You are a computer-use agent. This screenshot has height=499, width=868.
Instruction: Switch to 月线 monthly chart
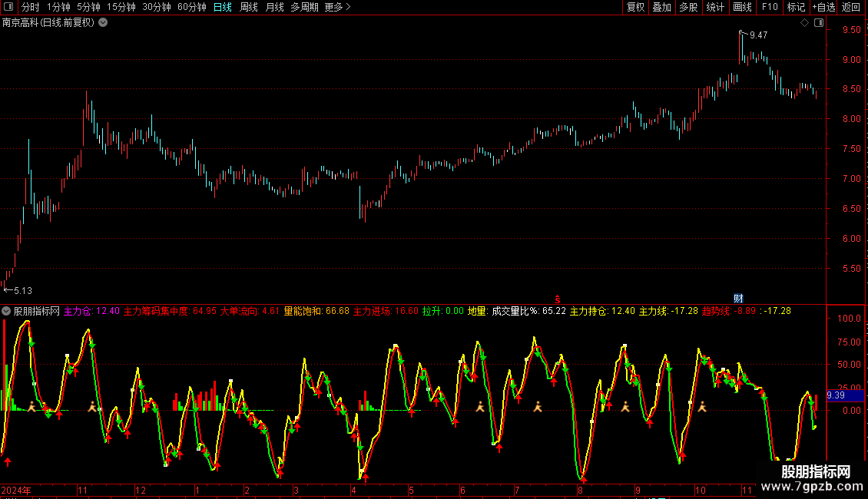pyautogui.click(x=274, y=7)
